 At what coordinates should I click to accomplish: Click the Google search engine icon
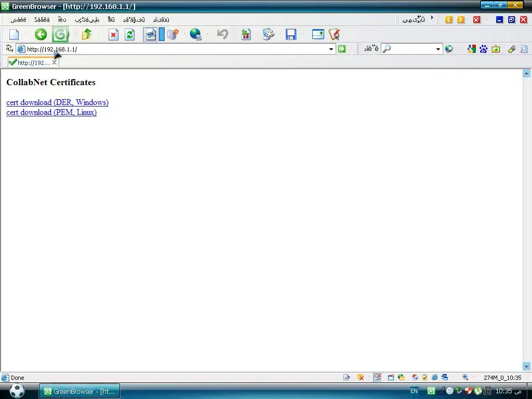click(x=472, y=49)
